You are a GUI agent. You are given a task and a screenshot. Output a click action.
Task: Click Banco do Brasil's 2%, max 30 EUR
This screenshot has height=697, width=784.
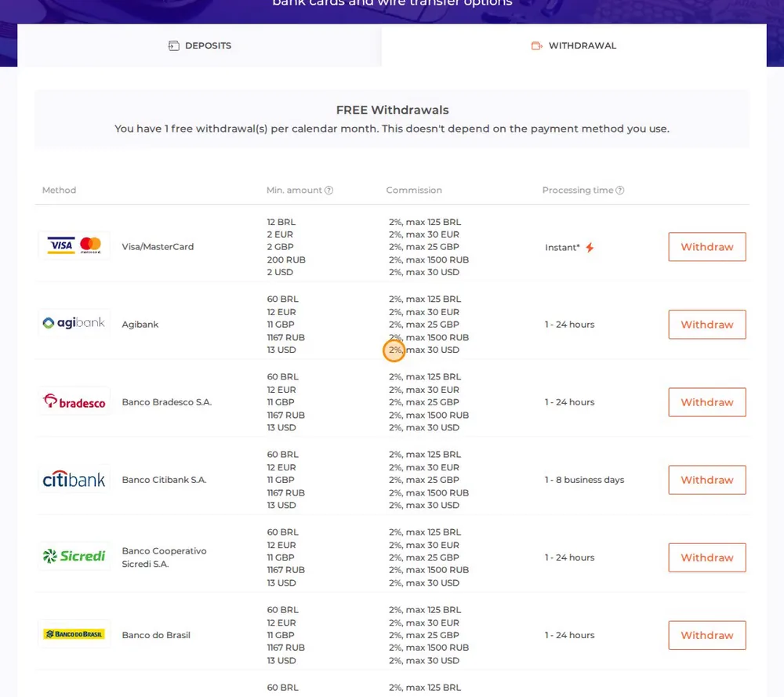(x=424, y=623)
